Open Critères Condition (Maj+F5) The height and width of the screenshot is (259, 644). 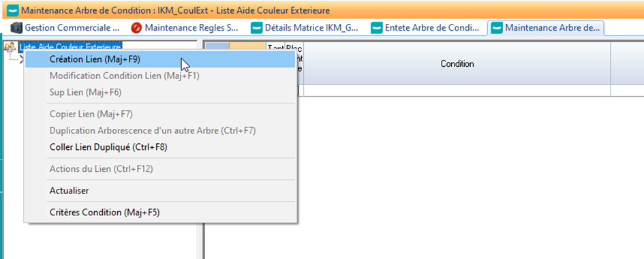104,213
